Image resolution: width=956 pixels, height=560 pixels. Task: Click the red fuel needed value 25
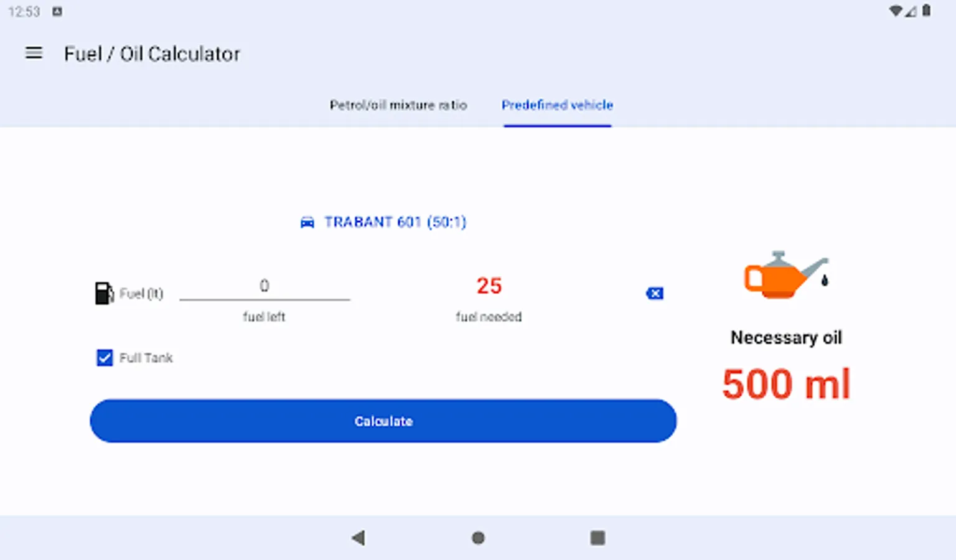[489, 286]
